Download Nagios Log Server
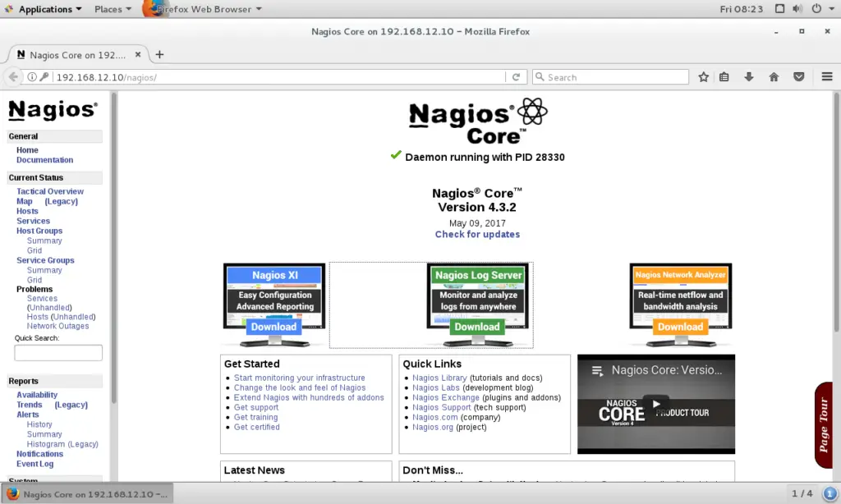The height and width of the screenshot is (504, 841). coord(477,327)
